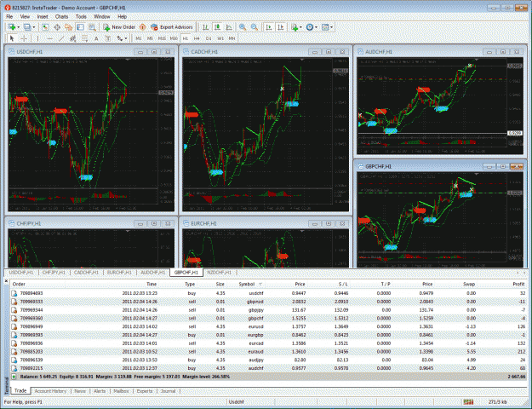Open the Journal terminal tab

coord(168,391)
